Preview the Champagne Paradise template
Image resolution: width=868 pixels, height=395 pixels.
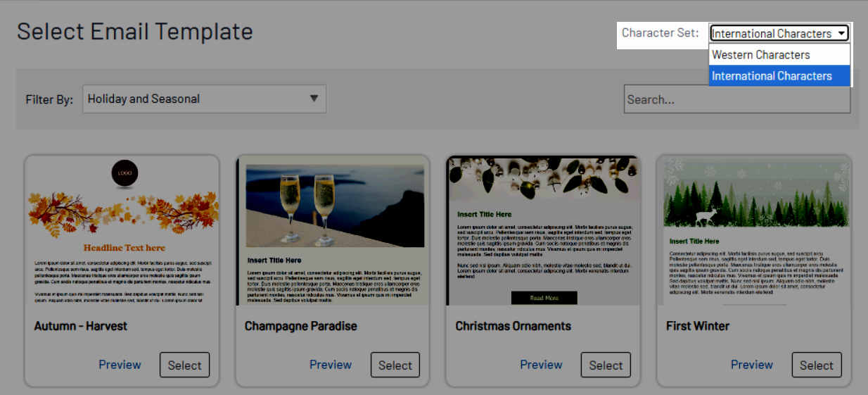331,365
